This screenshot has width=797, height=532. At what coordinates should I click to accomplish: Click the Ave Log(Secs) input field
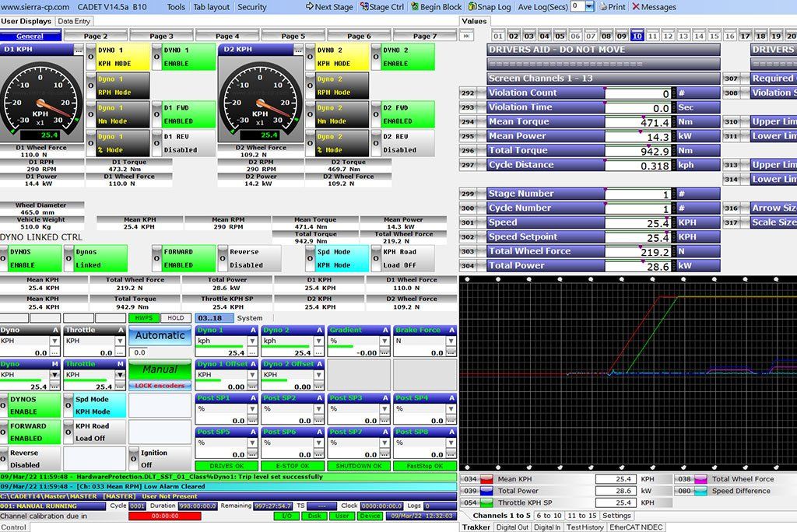tap(578, 6)
